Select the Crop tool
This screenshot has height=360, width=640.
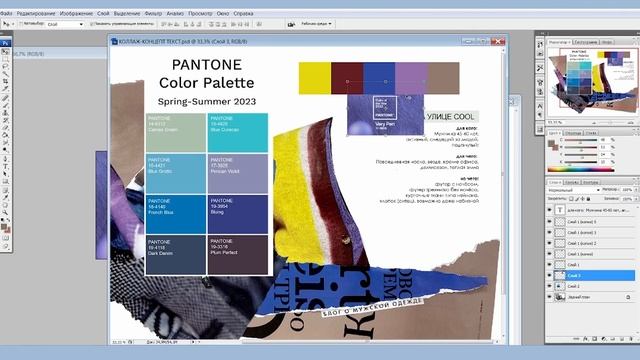(5, 81)
